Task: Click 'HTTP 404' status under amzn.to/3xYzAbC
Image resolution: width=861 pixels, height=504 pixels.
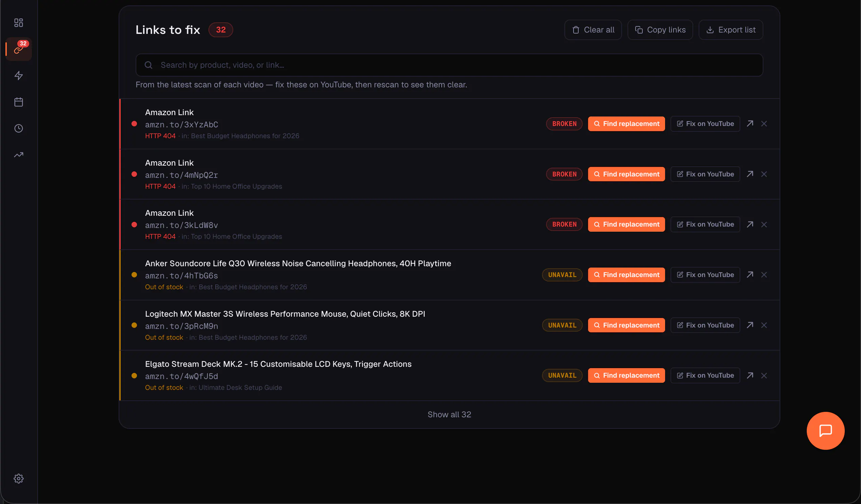Action: coord(160,136)
